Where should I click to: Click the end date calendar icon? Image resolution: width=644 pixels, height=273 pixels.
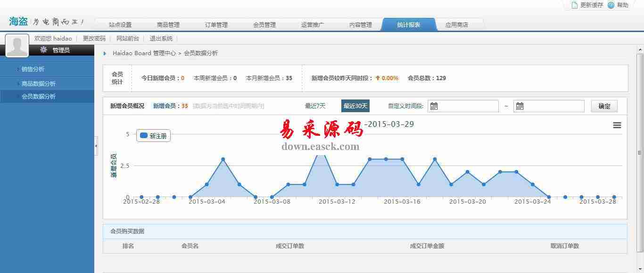coord(520,106)
